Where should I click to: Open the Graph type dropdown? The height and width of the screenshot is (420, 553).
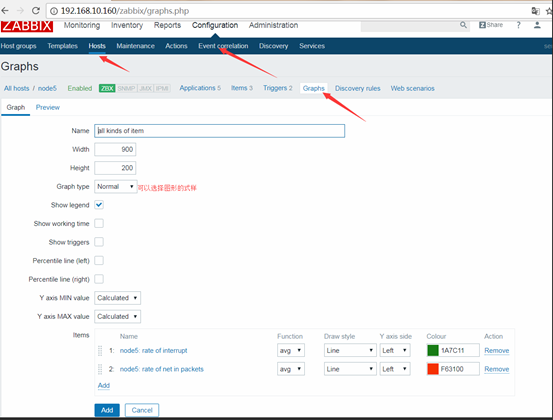116,187
